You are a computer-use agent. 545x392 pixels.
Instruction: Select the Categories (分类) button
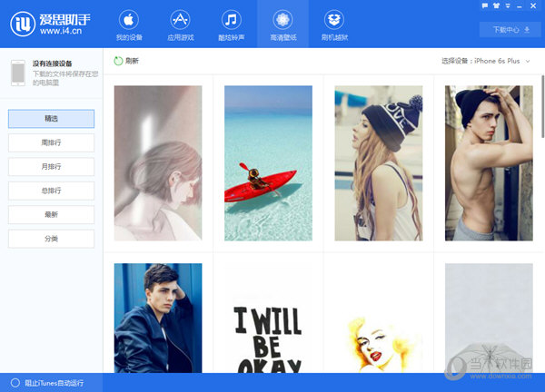pyautogui.click(x=51, y=239)
